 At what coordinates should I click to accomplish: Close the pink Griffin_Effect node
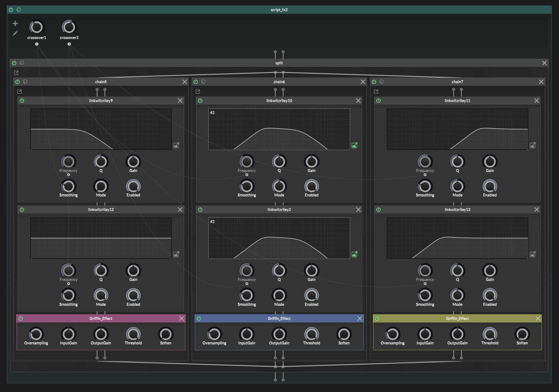(x=181, y=318)
